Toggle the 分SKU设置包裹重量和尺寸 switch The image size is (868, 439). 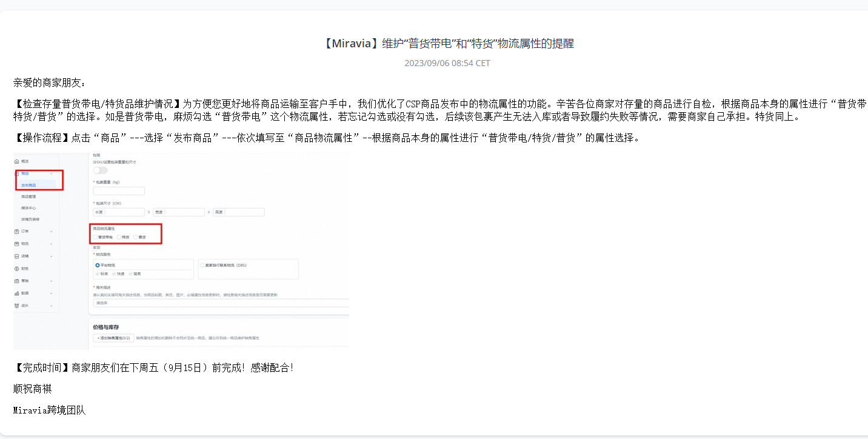[100, 170]
